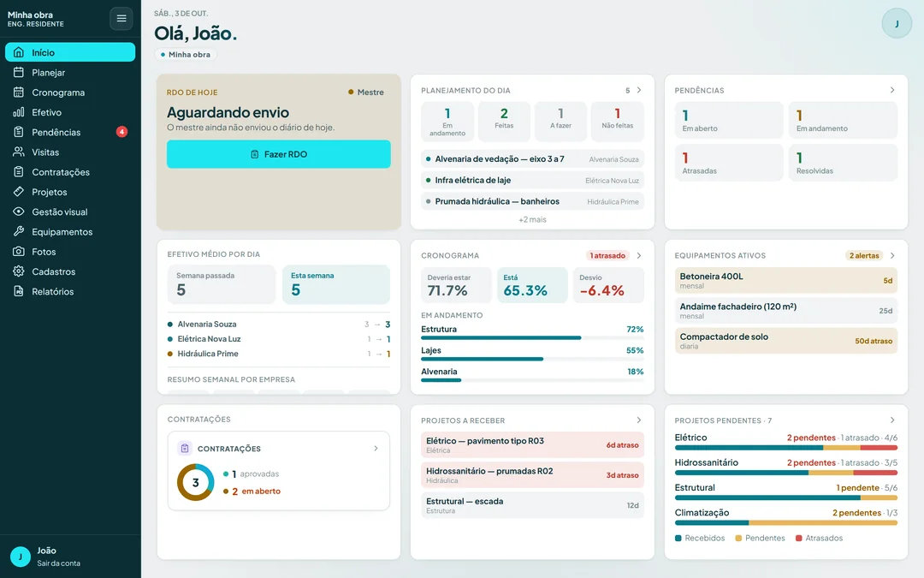The height and width of the screenshot is (578, 924).
Task: Select the Esta semana tile
Action: (x=336, y=284)
